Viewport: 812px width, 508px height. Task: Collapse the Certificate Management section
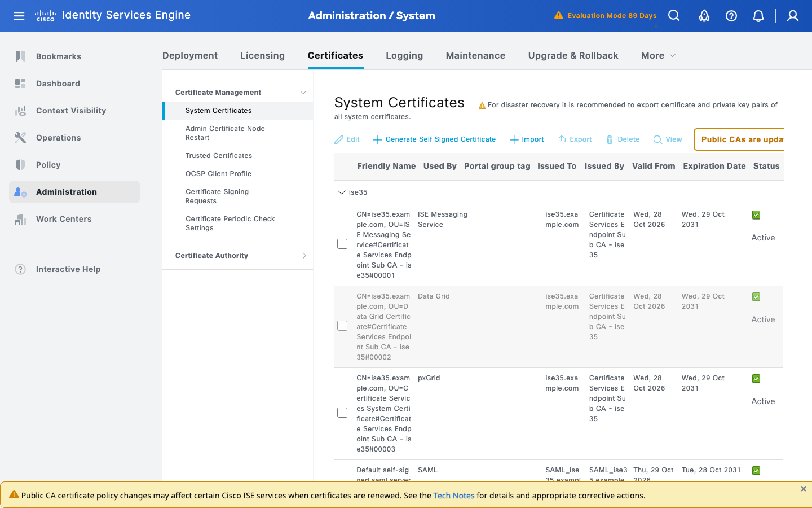pos(303,93)
